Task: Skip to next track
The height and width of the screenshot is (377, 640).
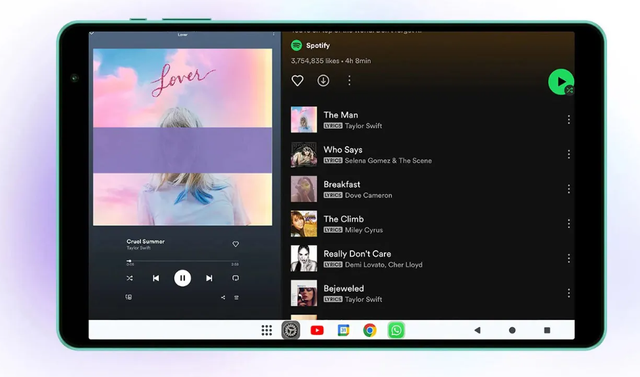Action: click(x=209, y=278)
